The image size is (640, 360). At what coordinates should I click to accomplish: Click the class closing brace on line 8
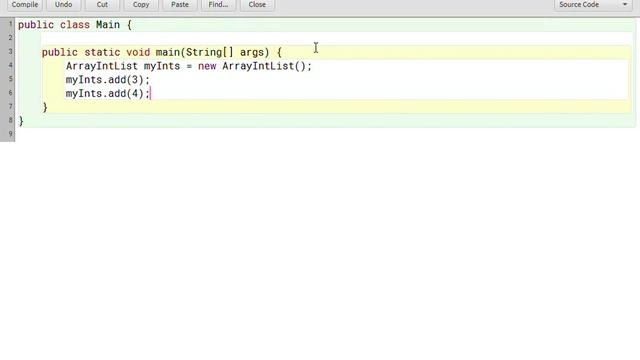point(21,121)
